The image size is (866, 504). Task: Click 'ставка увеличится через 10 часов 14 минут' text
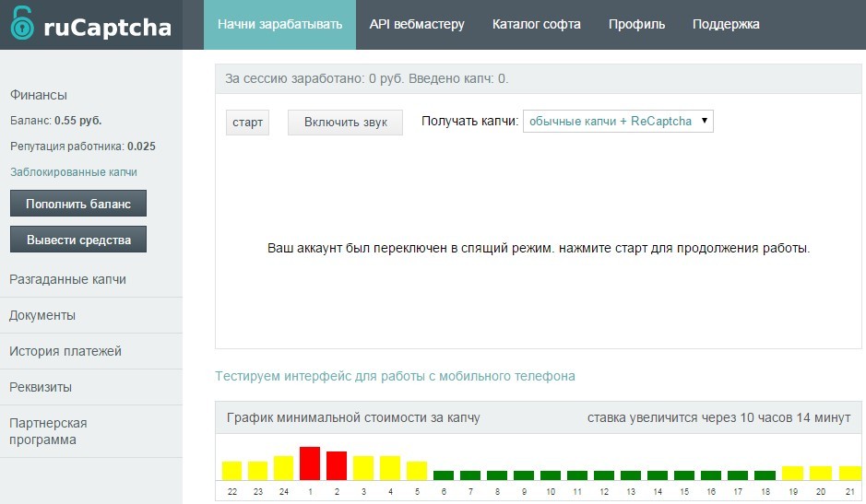tap(718, 418)
